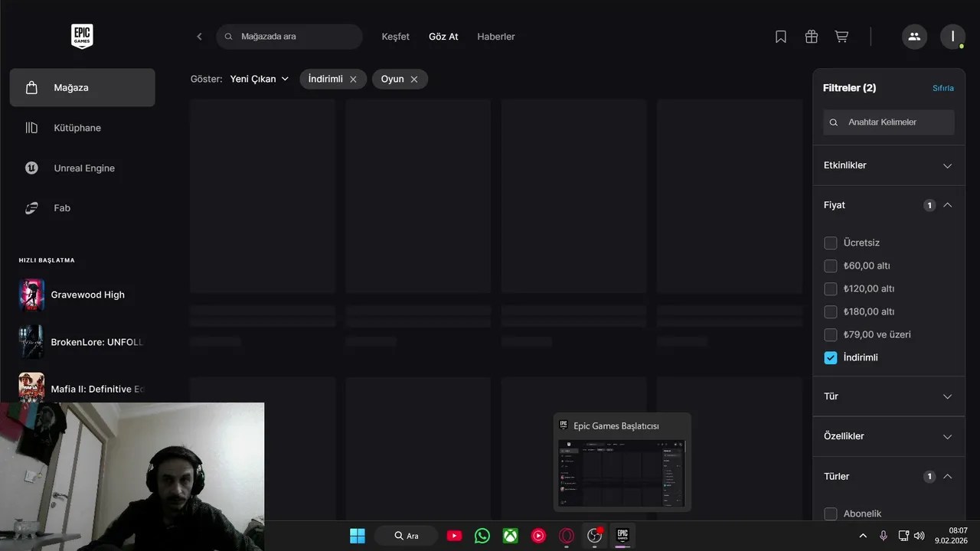Open the Yeni Çıkan sort dropdown

(x=260, y=79)
